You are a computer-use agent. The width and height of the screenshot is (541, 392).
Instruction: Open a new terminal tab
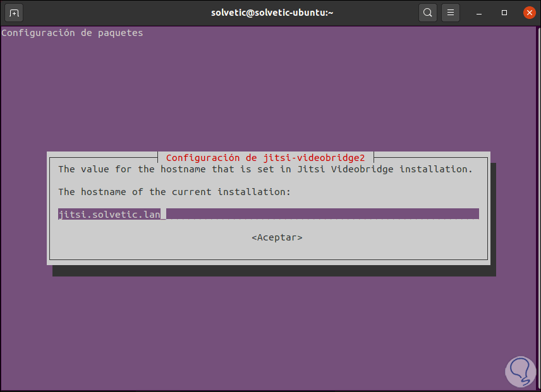click(x=14, y=13)
